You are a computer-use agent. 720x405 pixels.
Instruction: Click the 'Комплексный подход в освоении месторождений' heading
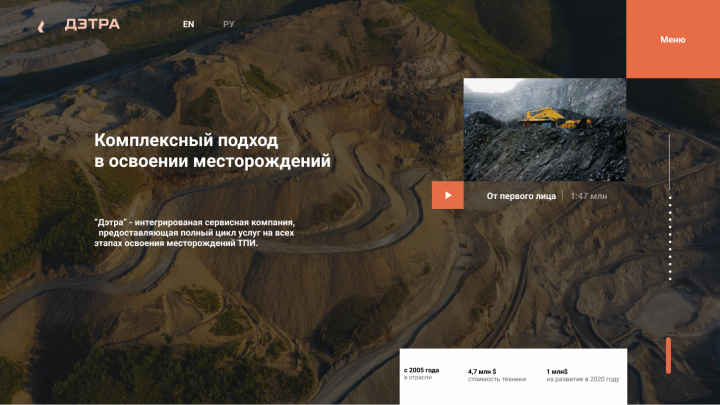click(x=212, y=151)
